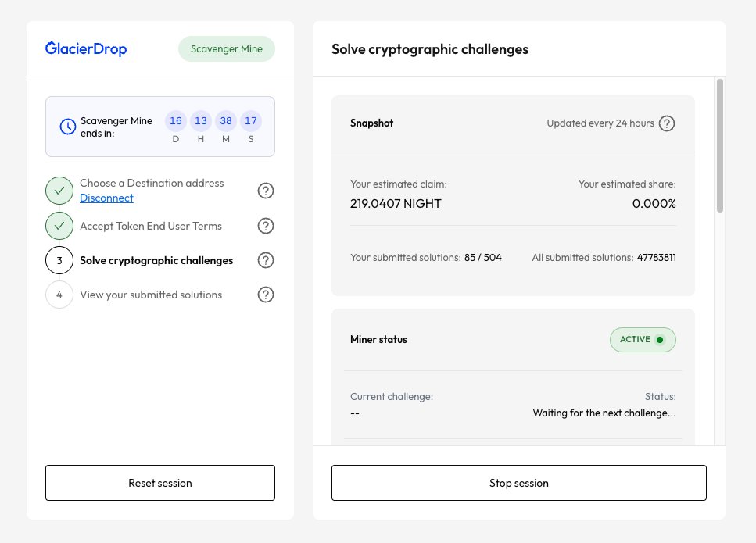This screenshot has width=756, height=543.
Task: Open help icon for Solve cryptographic challenges step
Action: pyautogui.click(x=266, y=260)
